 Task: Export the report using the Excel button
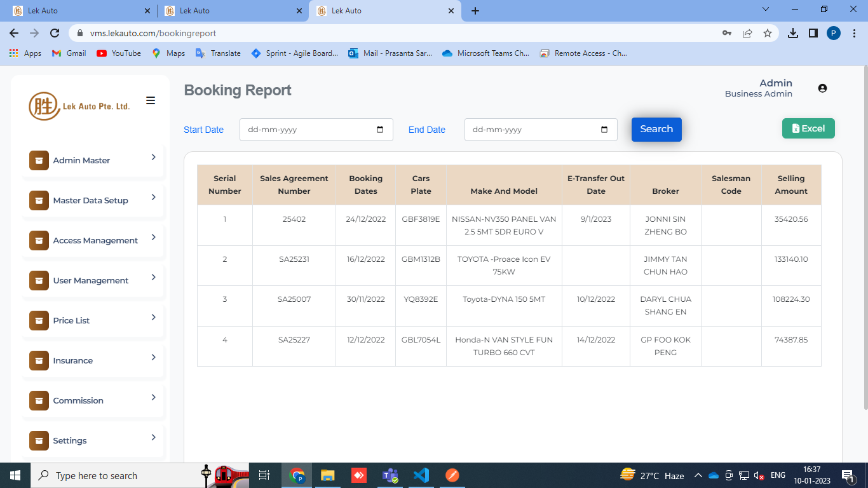[x=808, y=128]
